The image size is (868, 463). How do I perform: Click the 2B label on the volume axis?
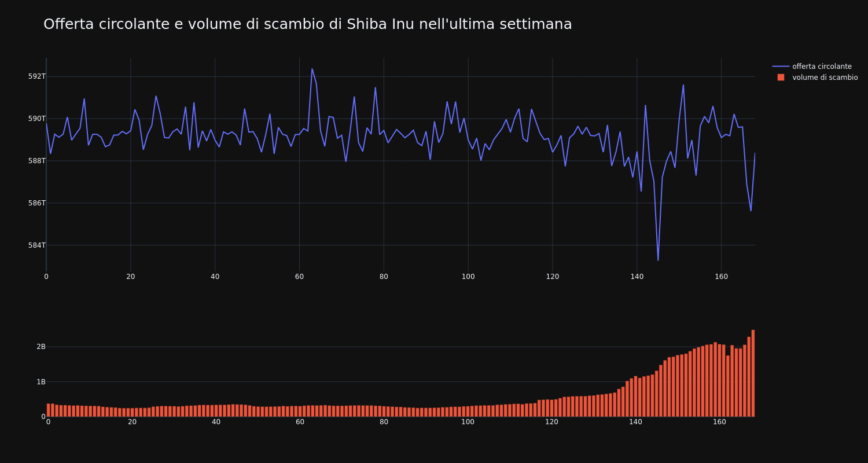point(41,347)
